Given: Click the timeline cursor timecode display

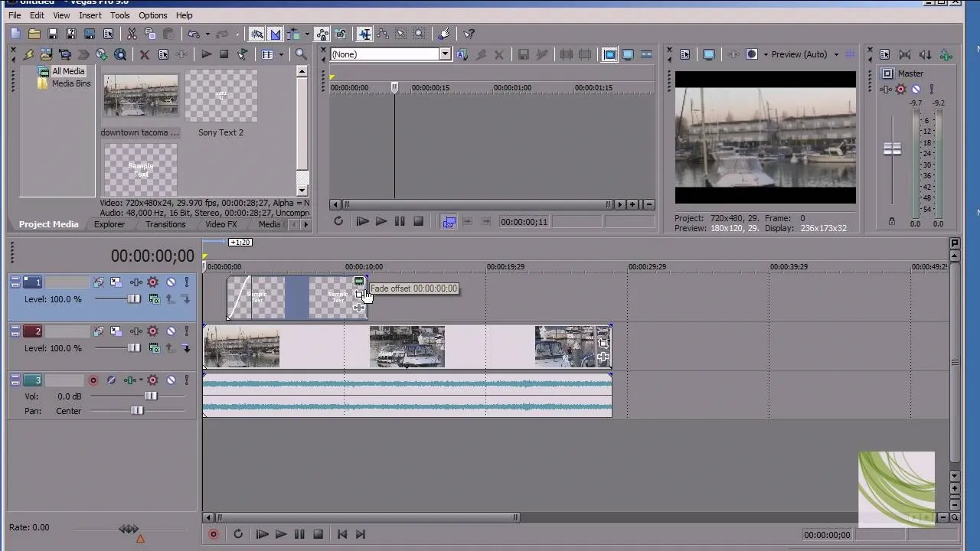Looking at the screenshot, I should coord(152,256).
